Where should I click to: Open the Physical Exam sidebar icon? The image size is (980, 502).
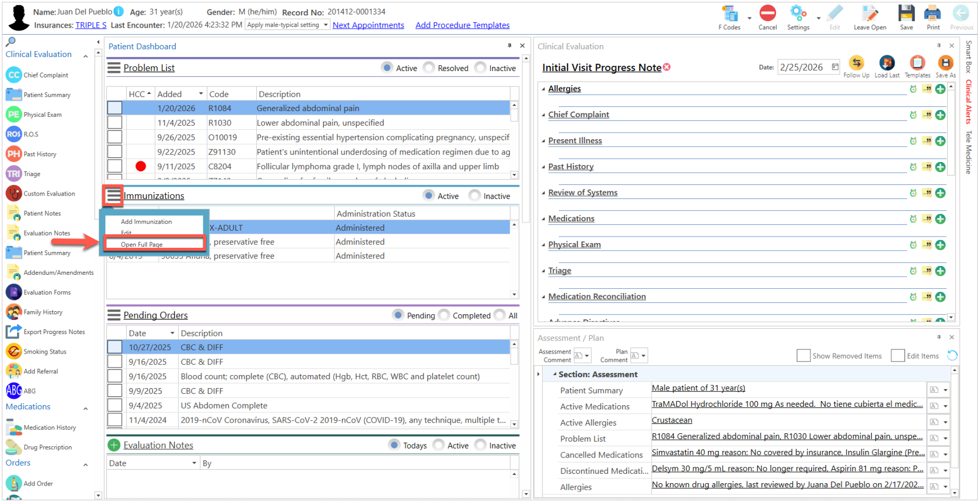[14, 114]
